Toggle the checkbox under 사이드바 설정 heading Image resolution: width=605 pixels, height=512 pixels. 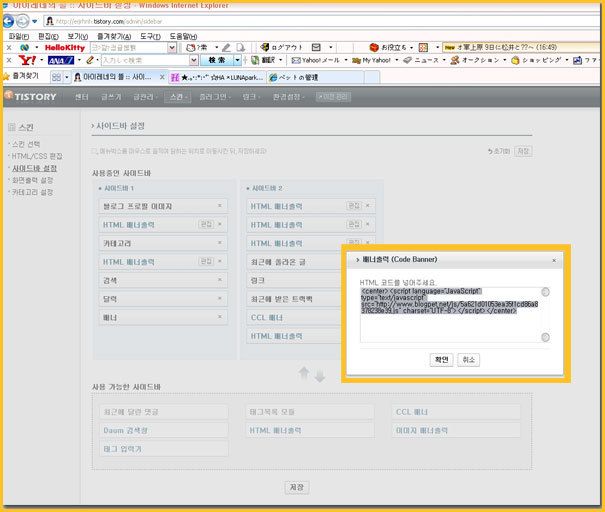tap(95, 151)
